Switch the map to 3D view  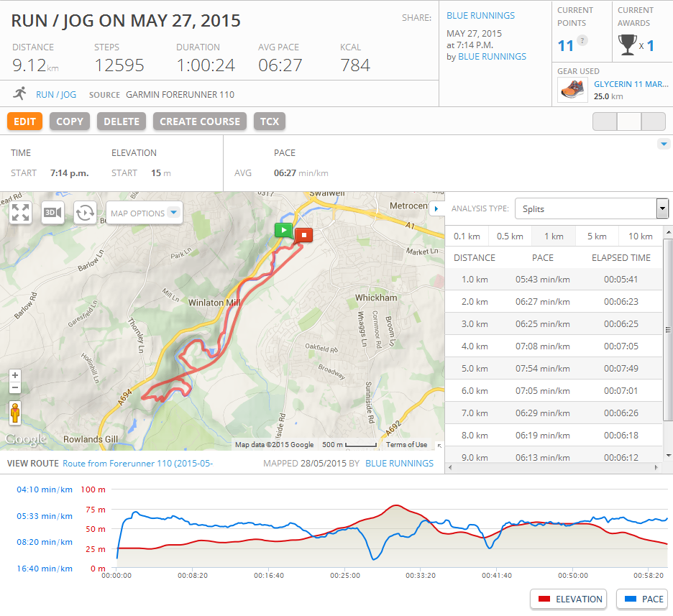tap(52, 213)
